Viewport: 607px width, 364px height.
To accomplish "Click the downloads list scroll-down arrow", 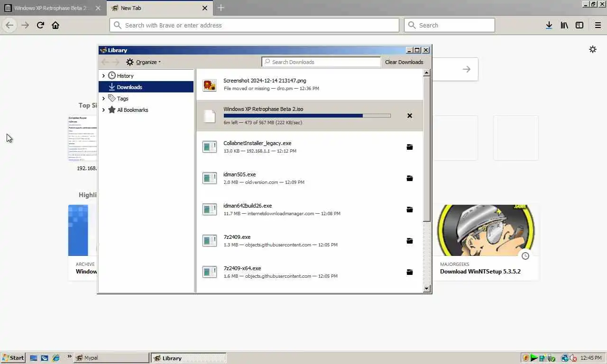I will point(427,288).
